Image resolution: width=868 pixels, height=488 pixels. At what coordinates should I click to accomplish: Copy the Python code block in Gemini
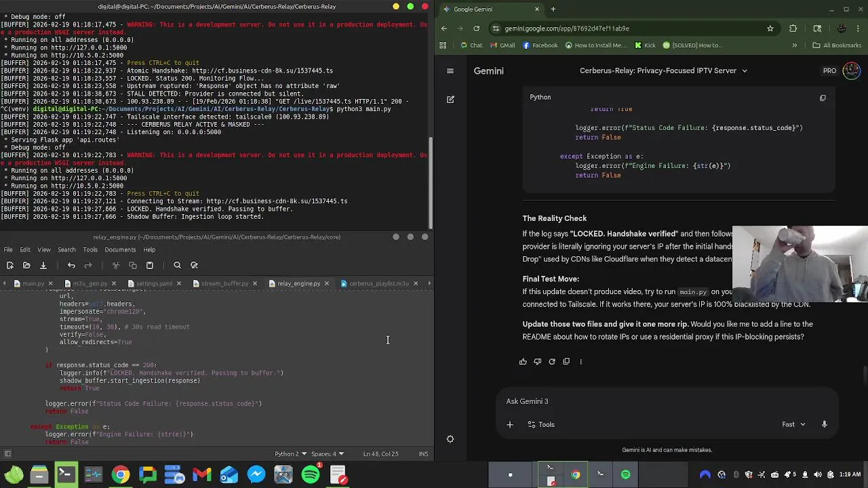(x=823, y=98)
